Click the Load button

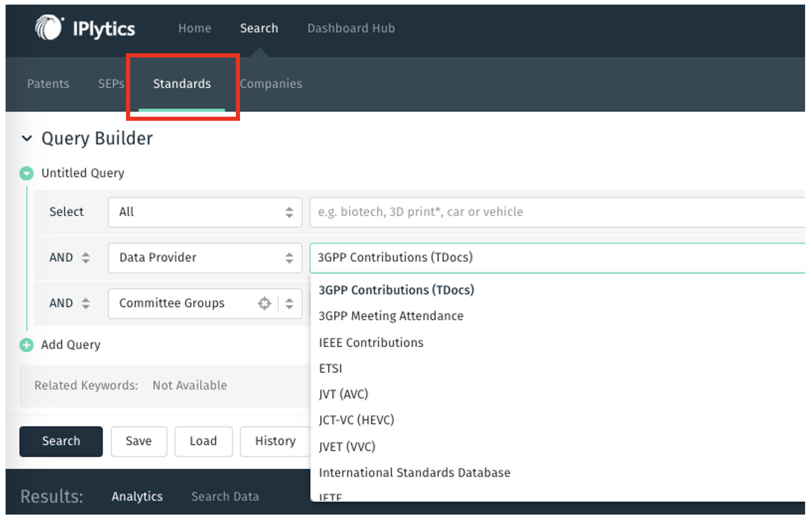click(203, 441)
